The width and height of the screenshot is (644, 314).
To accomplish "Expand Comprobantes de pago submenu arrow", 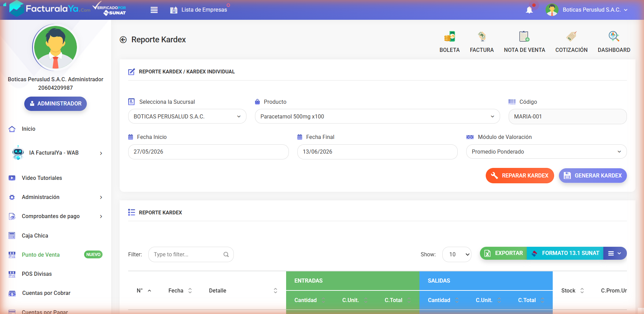I will click(x=101, y=216).
